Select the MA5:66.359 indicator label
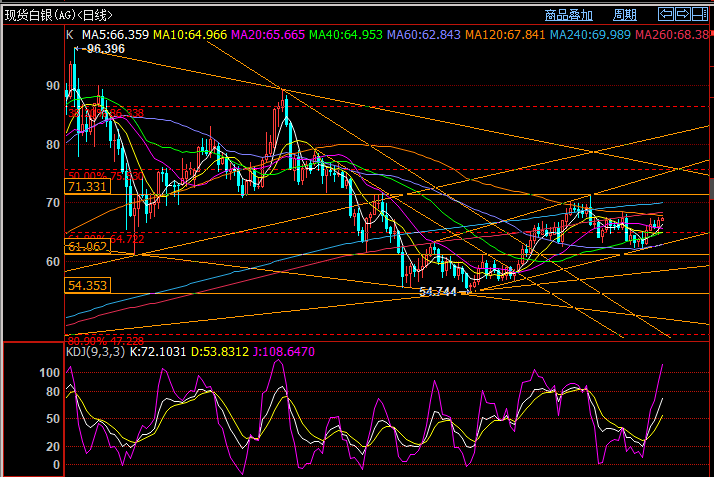This screenshot has height=477, width=714. 115,35
